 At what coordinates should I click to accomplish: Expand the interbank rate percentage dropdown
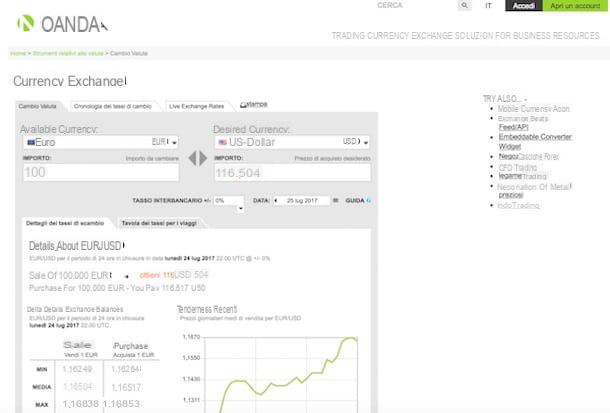pyautogui.click(x=240, y=208)
